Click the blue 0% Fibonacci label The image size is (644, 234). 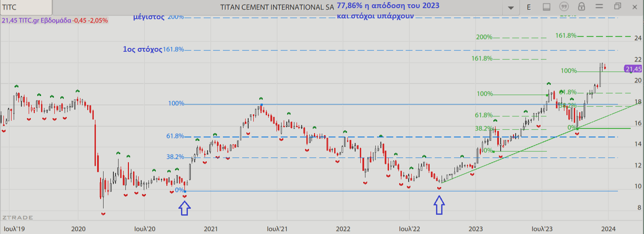[x=179, y=190]
